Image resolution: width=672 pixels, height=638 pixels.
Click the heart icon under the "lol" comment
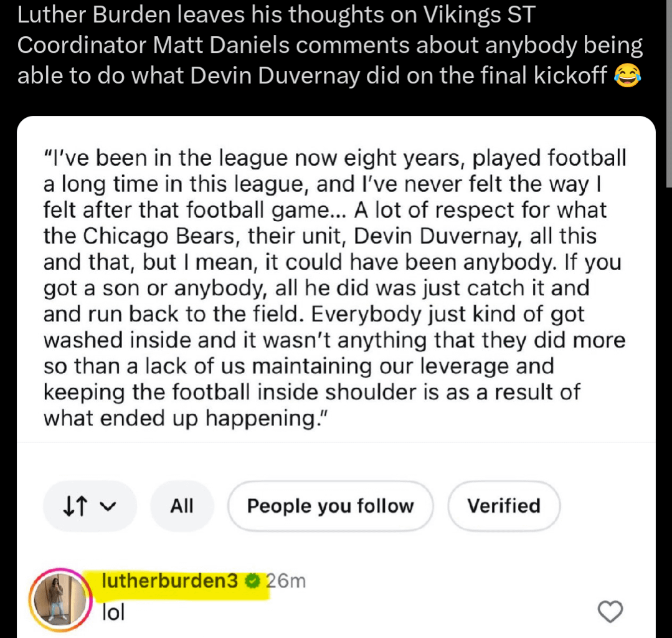pos(610,612)
